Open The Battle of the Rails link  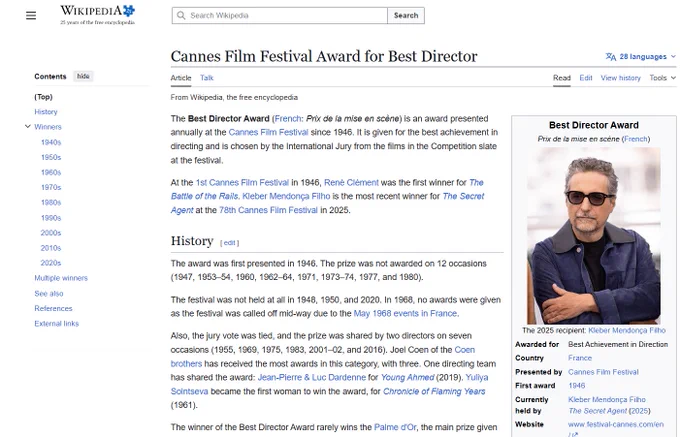point(327,189)
